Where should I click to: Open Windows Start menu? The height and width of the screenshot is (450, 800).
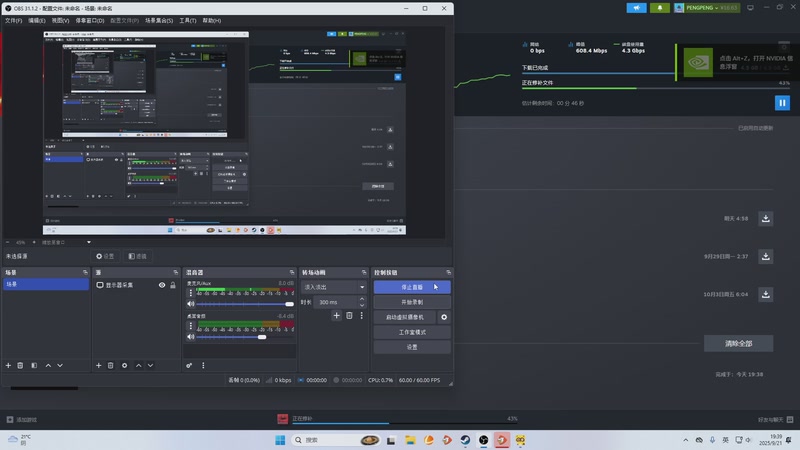(x=280, y=440)
